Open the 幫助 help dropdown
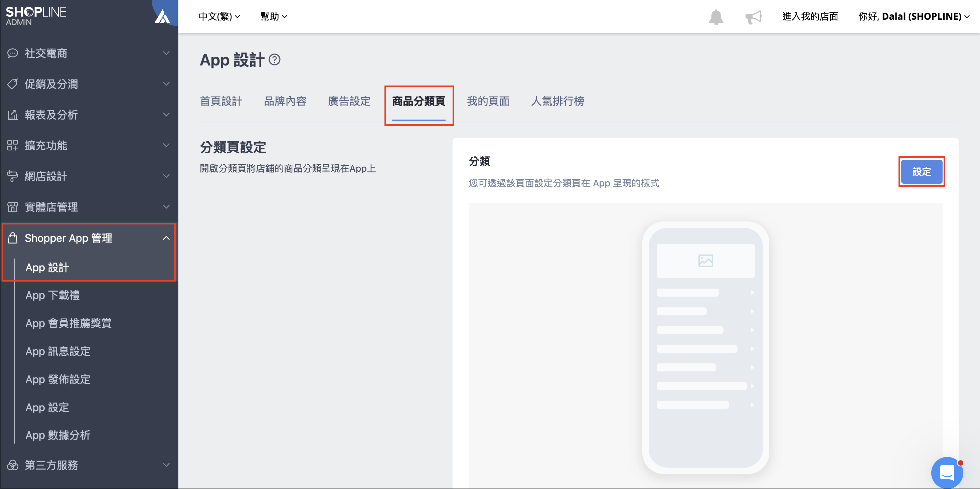 click(x=274, y=16)
